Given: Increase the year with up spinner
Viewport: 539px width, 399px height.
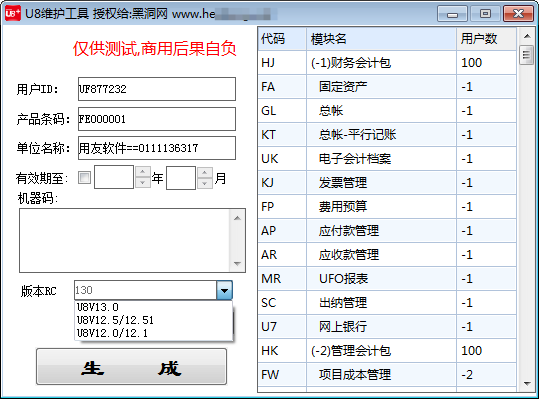Looking at the screenshot, I should 143,172.
